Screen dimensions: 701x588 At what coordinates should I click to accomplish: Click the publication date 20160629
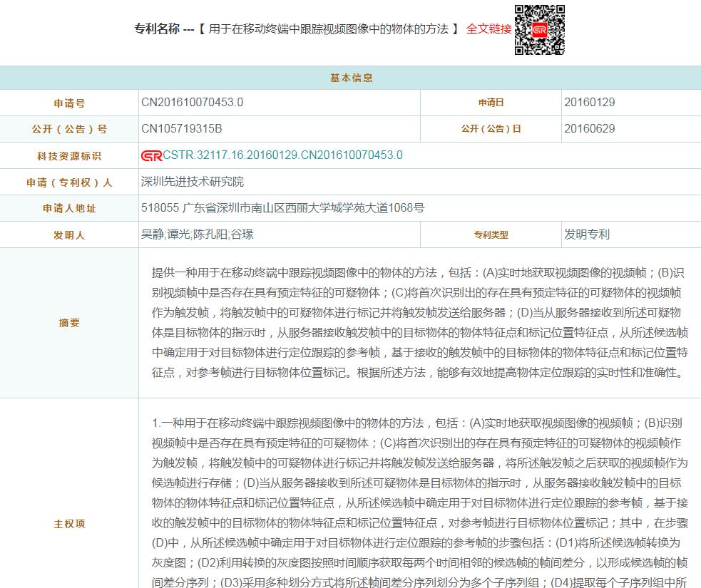(x=589, y=129)
